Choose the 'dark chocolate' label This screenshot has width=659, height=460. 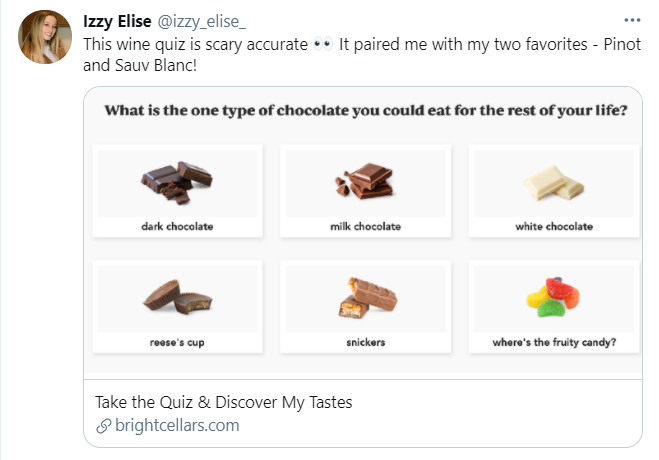177,227
